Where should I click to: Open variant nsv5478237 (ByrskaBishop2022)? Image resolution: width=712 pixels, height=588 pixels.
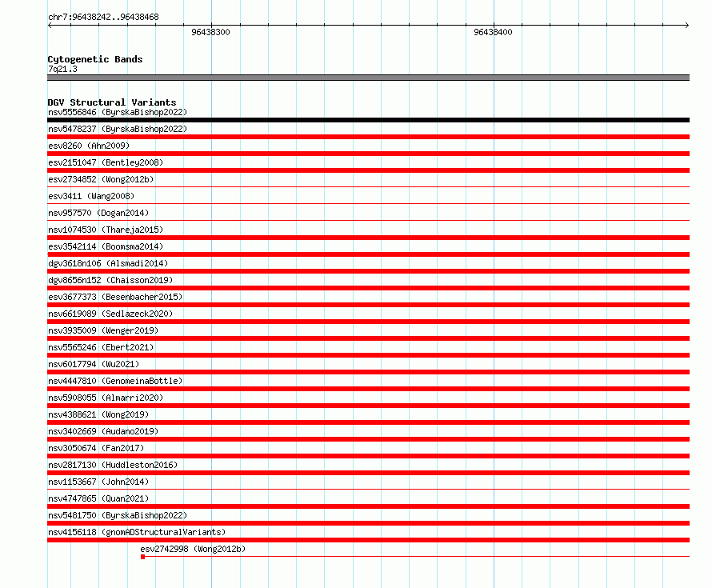pos(118,129)
